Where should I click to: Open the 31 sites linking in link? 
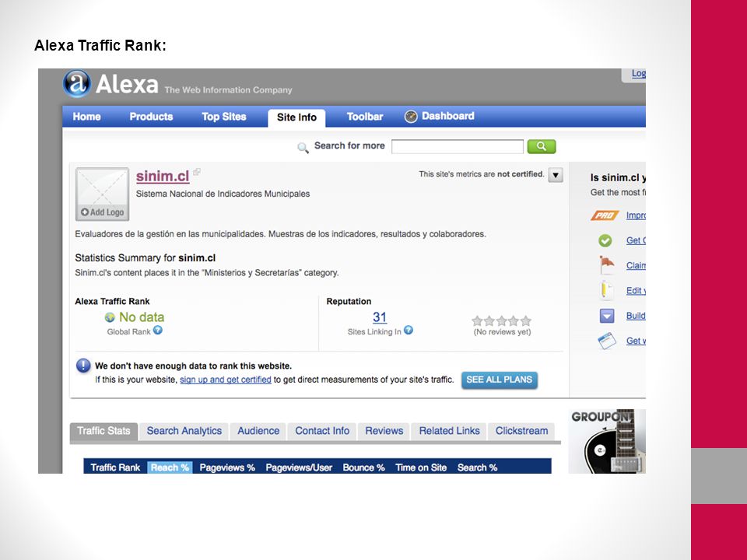coord(380,317)
